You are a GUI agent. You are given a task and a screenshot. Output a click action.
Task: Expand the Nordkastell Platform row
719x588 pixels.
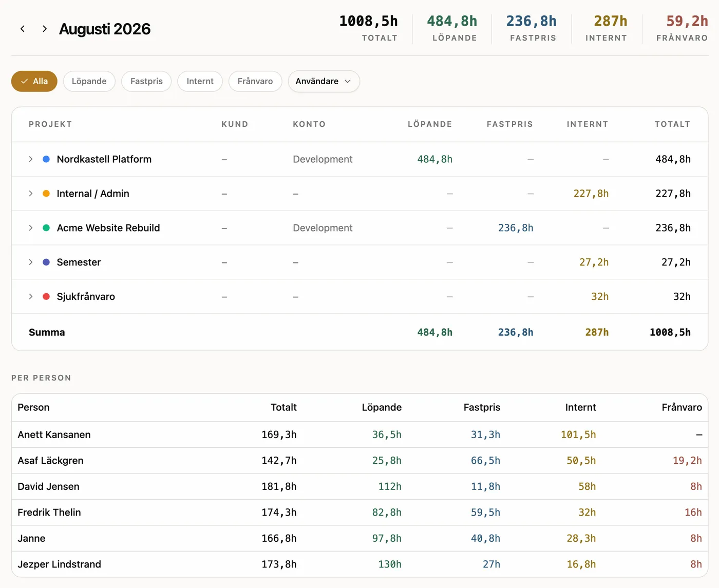tap(31, 159)
